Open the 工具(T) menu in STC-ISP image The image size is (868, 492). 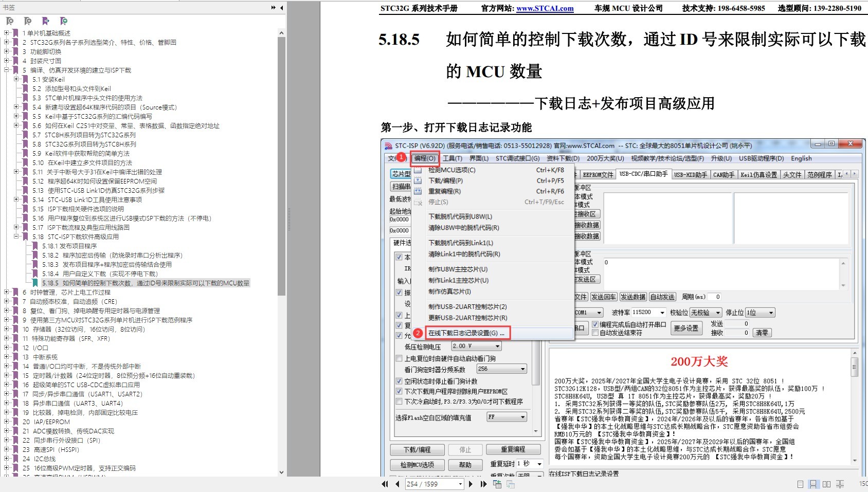[x=453, y=158]
